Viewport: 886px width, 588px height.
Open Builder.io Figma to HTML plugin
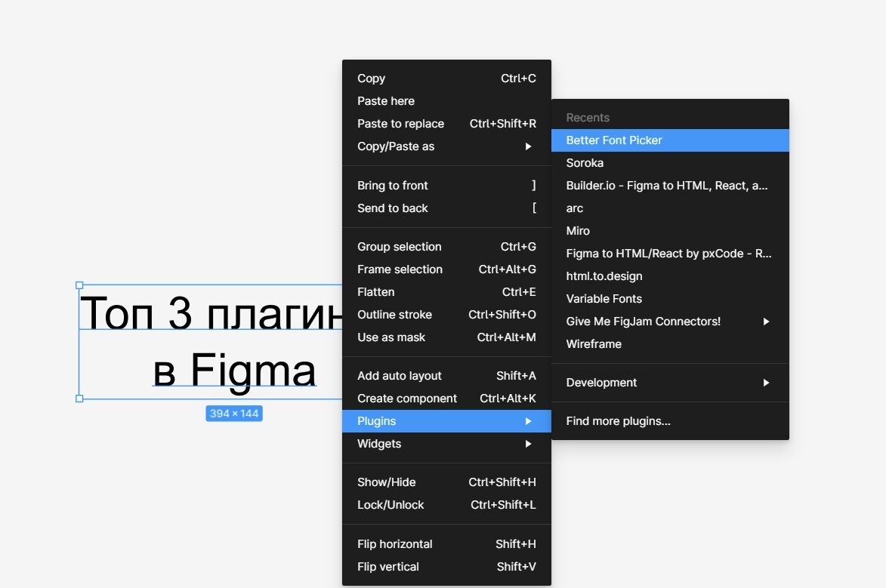pyautogui.click(x=670, y=185)
